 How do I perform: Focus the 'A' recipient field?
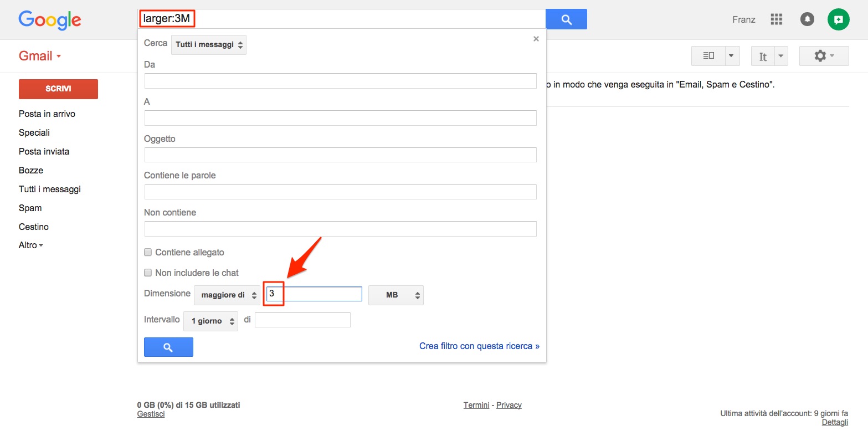[341, 118]
